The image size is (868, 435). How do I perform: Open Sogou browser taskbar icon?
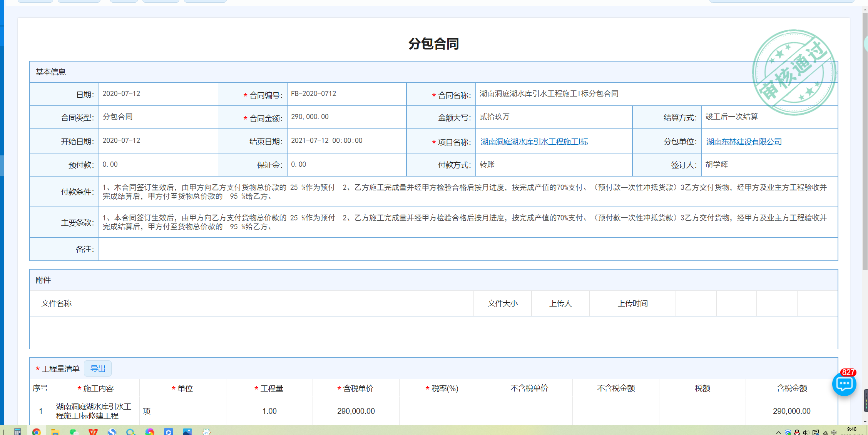click(112, 432)
